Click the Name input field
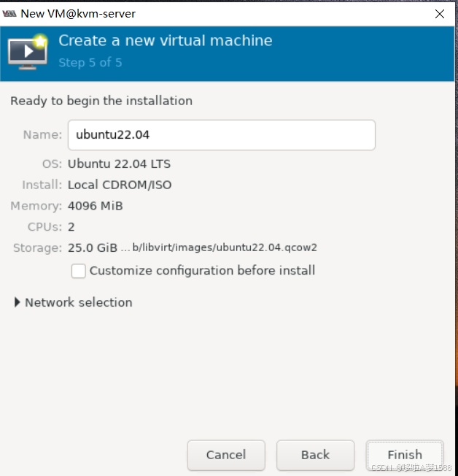The height and width of the screenshot is (476, 458). point(222,135)
